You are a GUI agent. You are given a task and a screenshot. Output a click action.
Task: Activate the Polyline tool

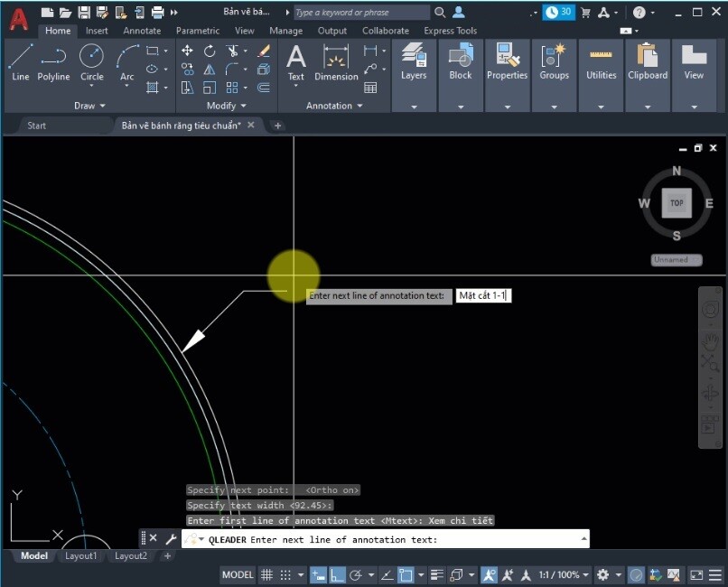[x=53, y=65]
